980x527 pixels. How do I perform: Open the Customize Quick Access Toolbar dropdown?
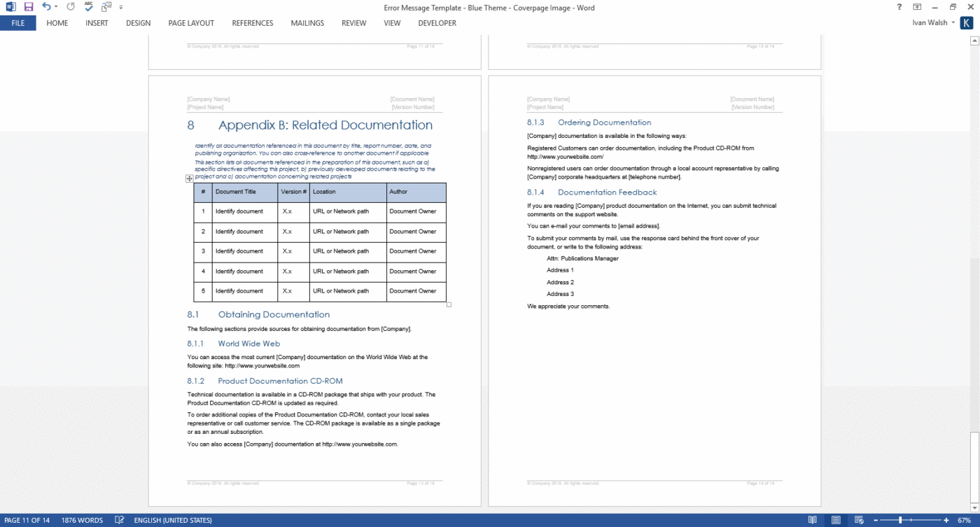click(120, 7)
